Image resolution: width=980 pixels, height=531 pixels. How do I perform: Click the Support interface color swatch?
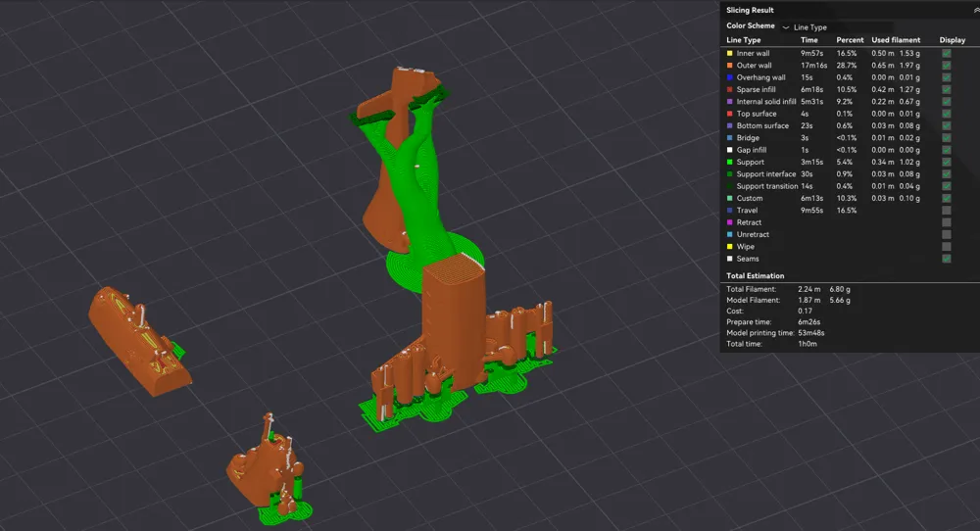coord(729,174)
